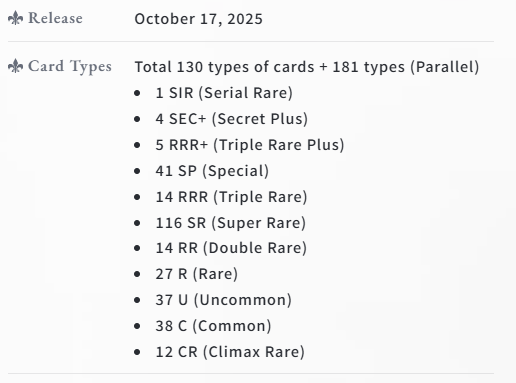Image resolution: width=516 pixels, height=383 pixels.
Task: Click the fleur-de-lis icon beside Card Types
Action: pyautogui.click(x=15, y=66)
